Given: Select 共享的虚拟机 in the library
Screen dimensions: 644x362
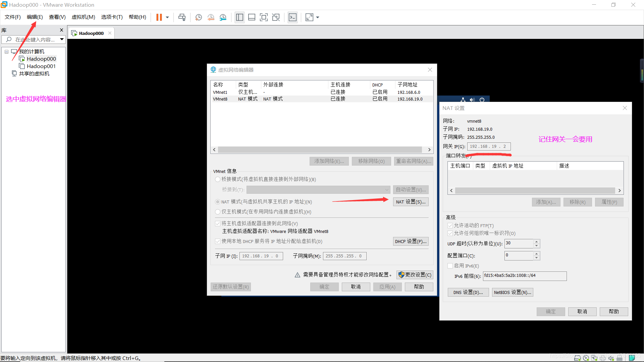Looking at the screenshot, I should coord(34,74).
